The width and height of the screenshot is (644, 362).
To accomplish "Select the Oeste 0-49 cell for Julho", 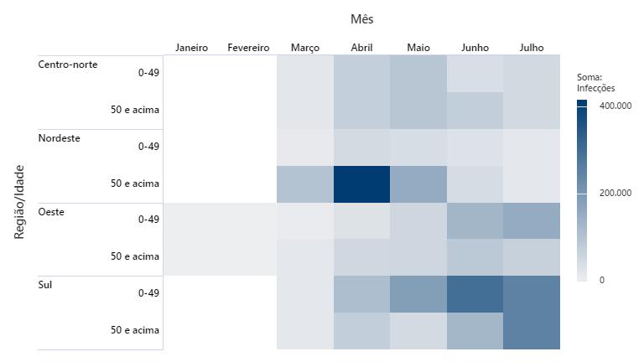I will click(532, 220).
